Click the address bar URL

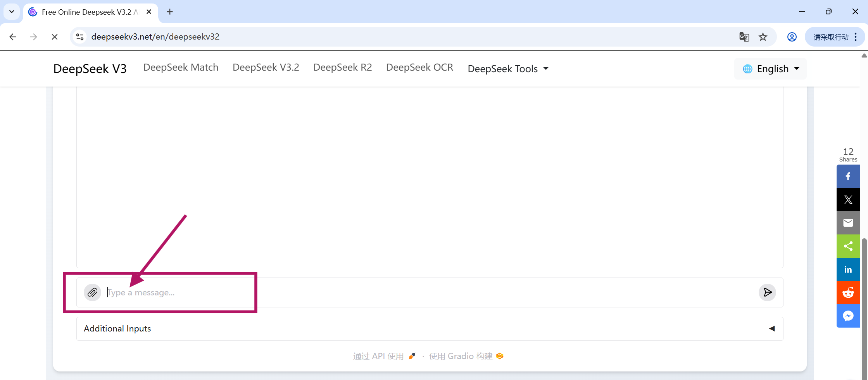pos(155,37)
